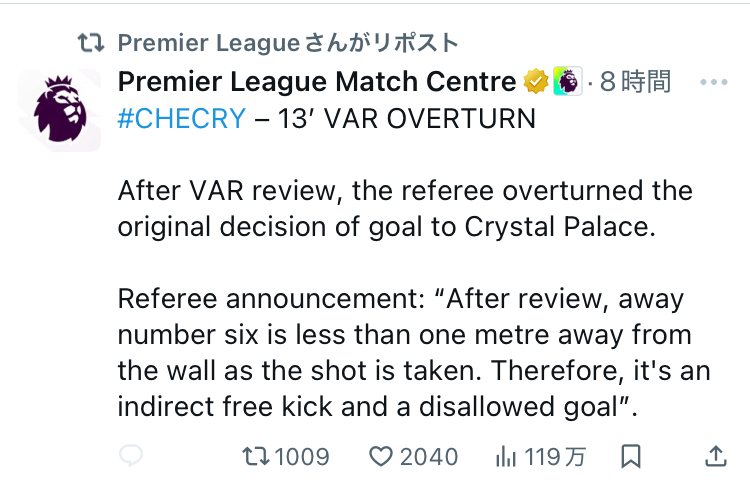Screen dimensions: 750x490
Task: Click the 2040 likes count
Action: [x=429, y=457]
